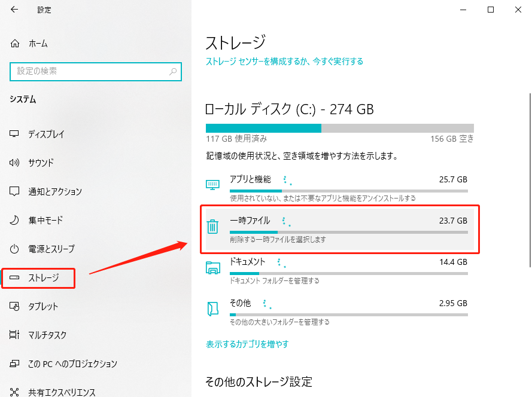Viewport: 532px width, 397px height.
Task: Open 通知とアクション settings
Action: [96, 191]
